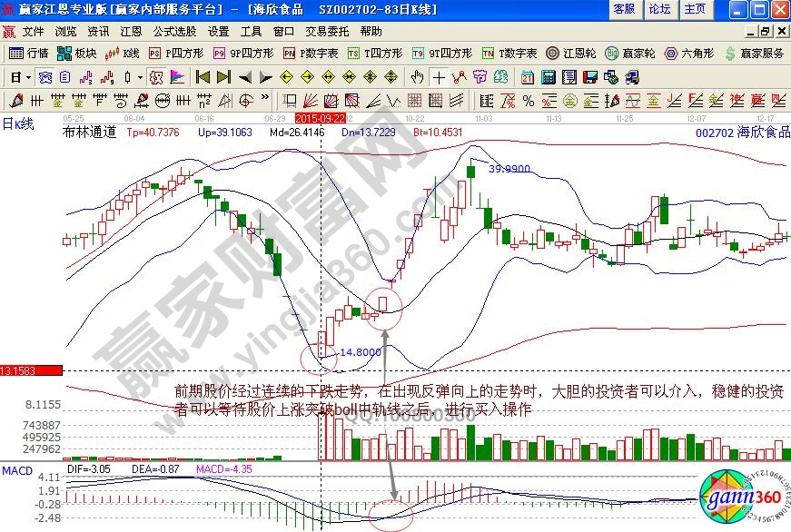Open the candlestick style dropdown arrow
Image resolution: width=791 pixels, height=532 pixels.
[140, 77]
